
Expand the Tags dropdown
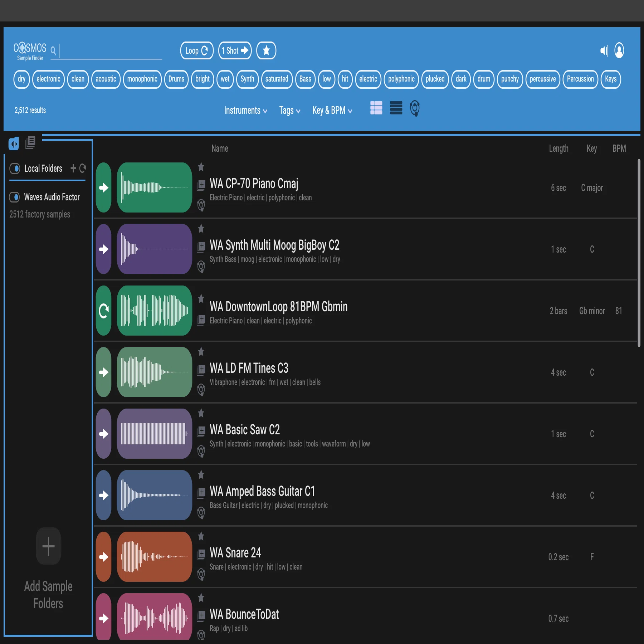290,110
